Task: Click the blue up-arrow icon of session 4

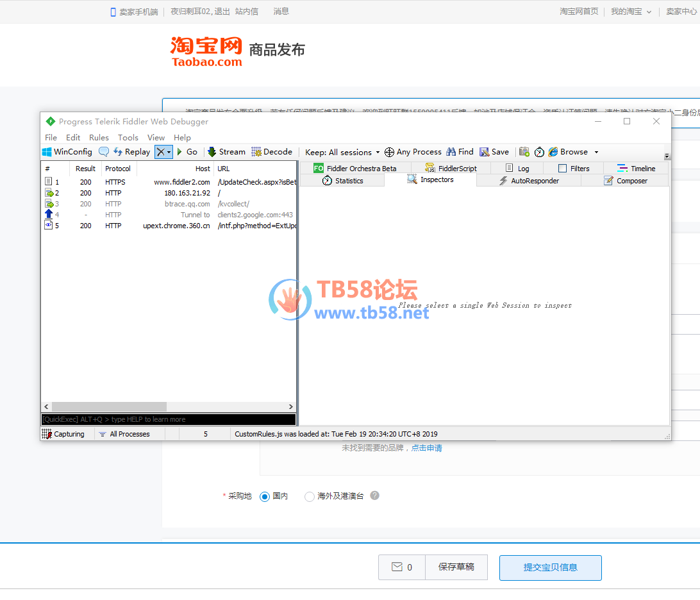Action: pos(49,214)
